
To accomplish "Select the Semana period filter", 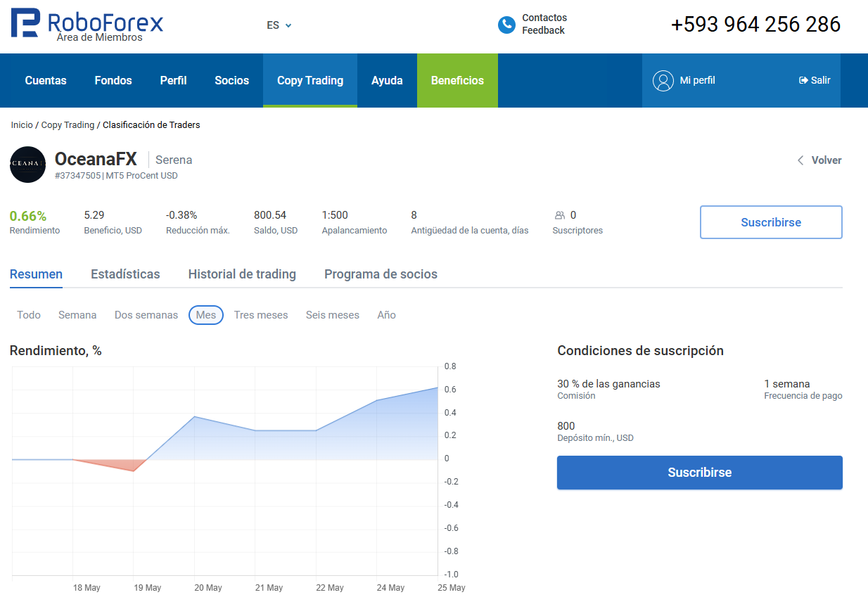I will (77, 315).
